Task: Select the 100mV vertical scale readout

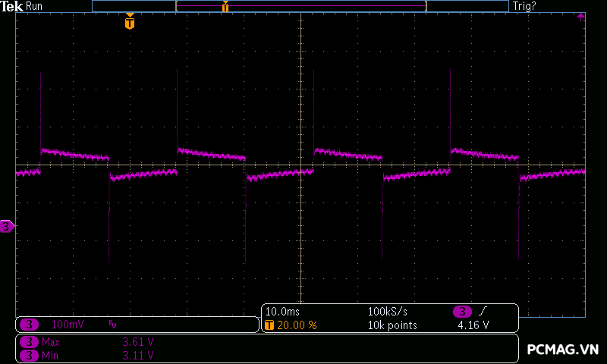Action: coord(67,325)
